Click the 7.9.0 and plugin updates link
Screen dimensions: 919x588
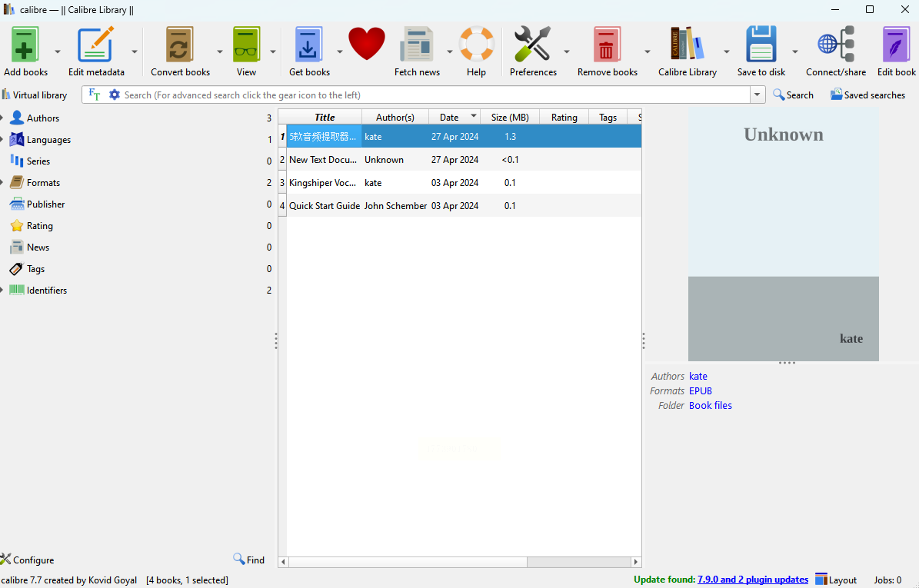(753, 580)
